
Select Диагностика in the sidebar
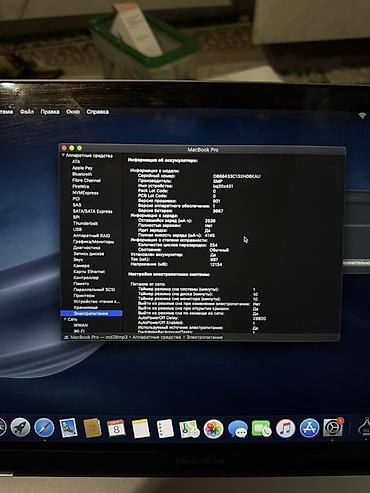click(87, 248)
